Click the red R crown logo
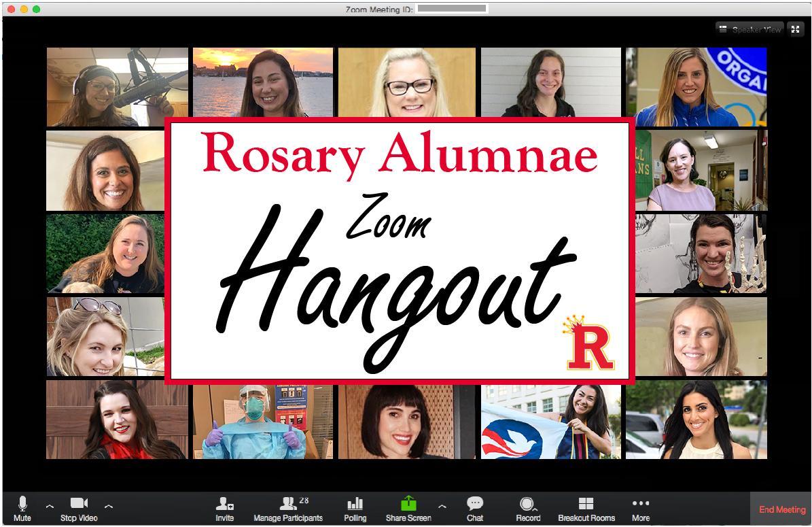The image size is (812, 527). (x=589, y=343)
